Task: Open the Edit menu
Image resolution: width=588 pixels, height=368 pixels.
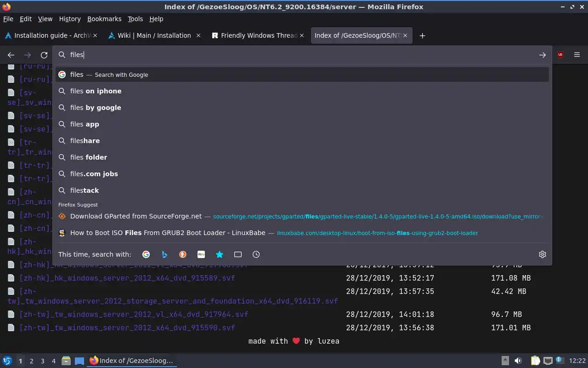Action: click(26, 19)
